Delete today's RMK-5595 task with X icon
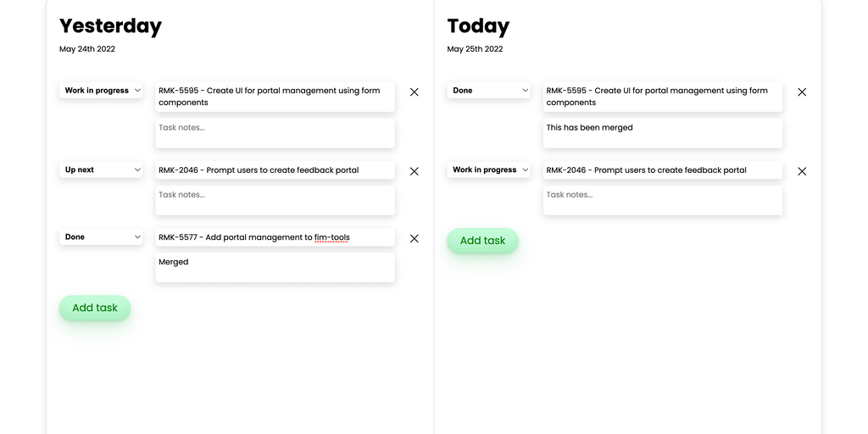868x434 pixels. pyautogui.click(x=802, y=92)
